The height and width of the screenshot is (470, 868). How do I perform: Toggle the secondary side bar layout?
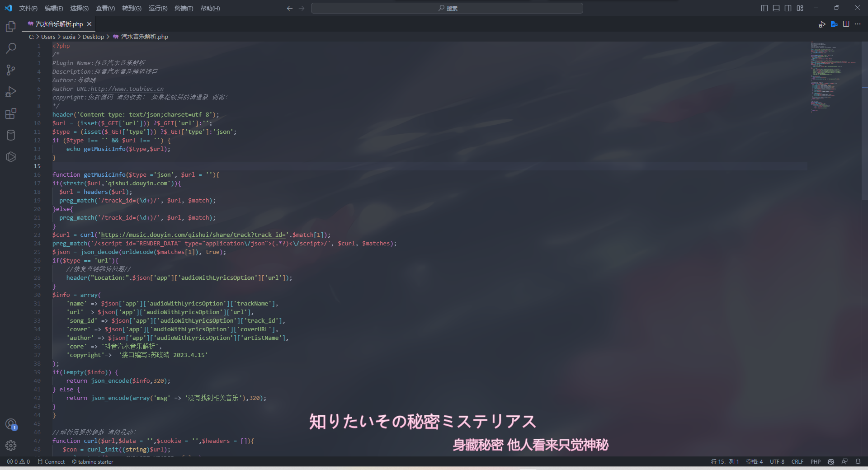[788, 8]
